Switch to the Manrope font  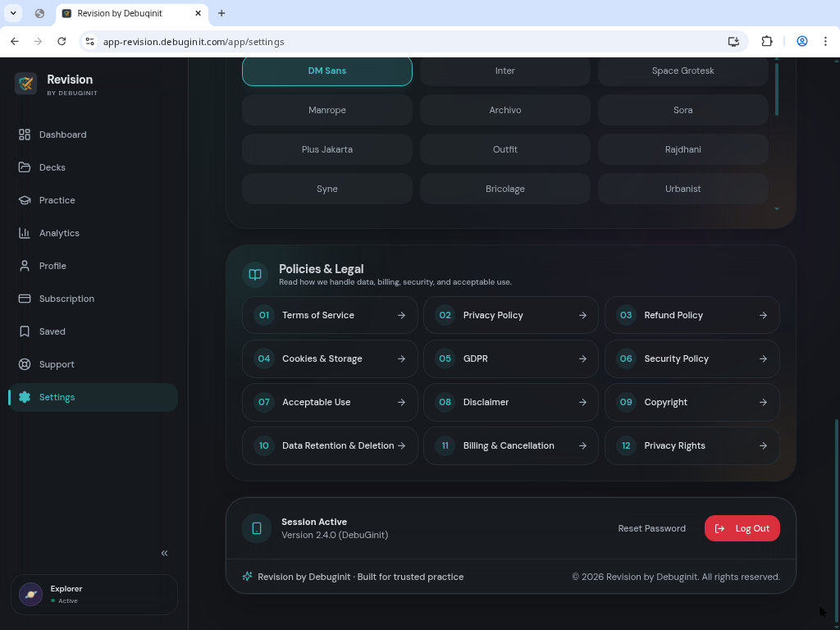tap(326, 110)
